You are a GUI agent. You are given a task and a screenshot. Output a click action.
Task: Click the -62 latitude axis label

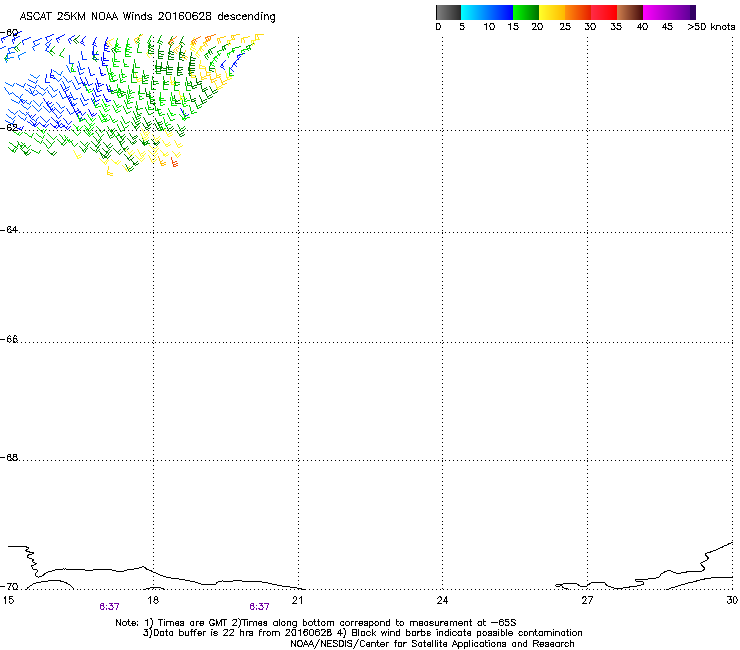(x=9, y=127)
